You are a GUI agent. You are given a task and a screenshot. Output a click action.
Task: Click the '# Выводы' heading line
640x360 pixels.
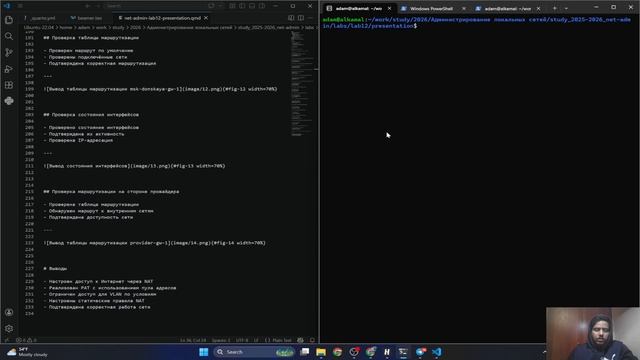coord(55,269)
